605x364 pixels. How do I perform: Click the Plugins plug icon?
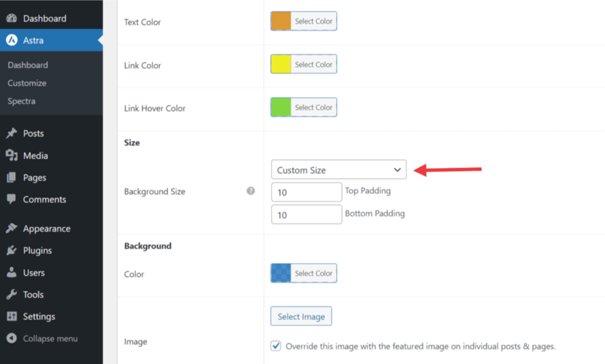point(12,250)
